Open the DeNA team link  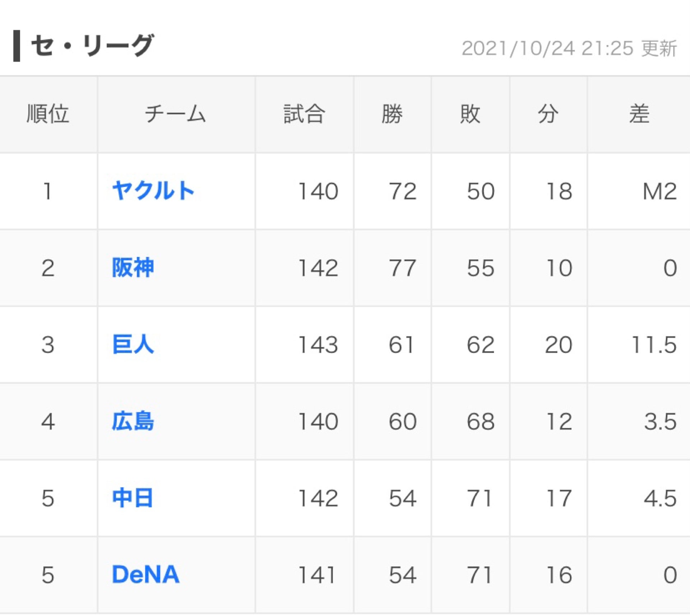(146, 575)
